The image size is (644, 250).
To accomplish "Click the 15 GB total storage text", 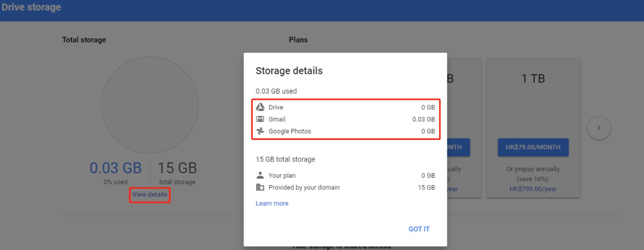I will click(285, 159).
